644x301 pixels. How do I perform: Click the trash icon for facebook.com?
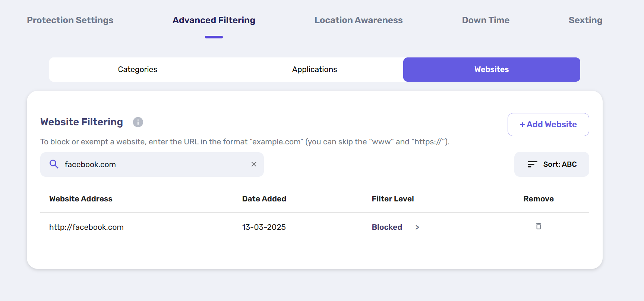[539, 226]
